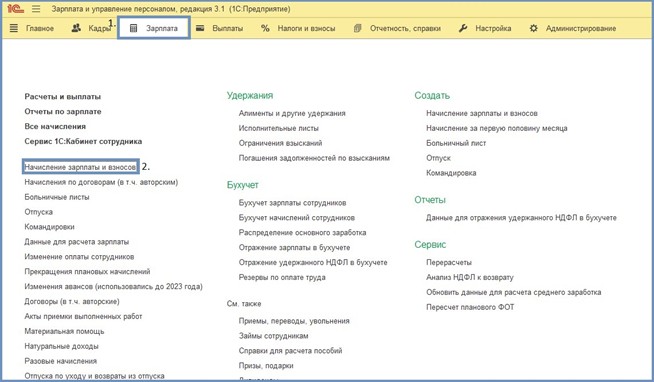Open Резервы по оплате труда
654x382 pixels.
click(282, 277)
